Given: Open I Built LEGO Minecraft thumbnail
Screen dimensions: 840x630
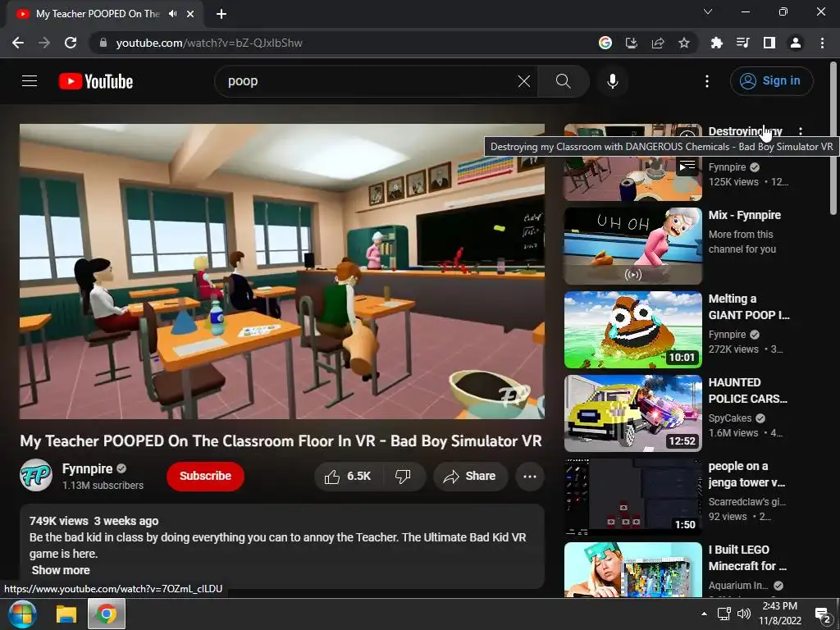Looking at the screenshot, I should tap(632, 569).
